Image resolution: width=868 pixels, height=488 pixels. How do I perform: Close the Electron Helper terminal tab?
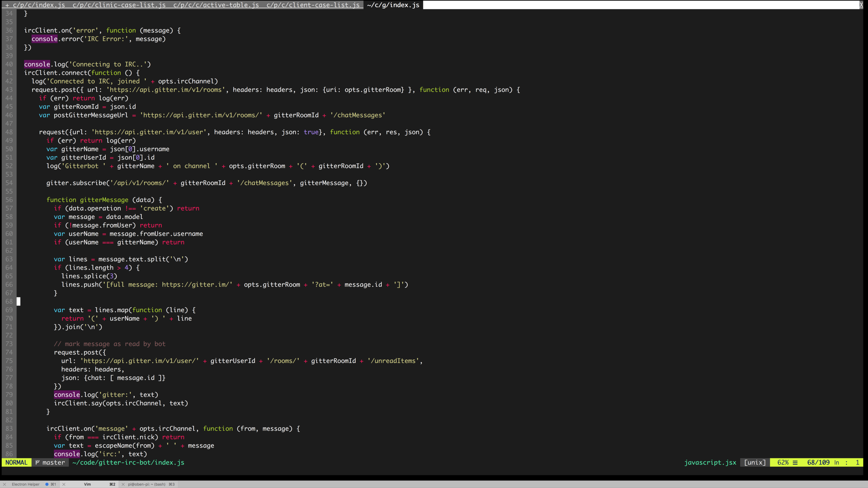5,484
